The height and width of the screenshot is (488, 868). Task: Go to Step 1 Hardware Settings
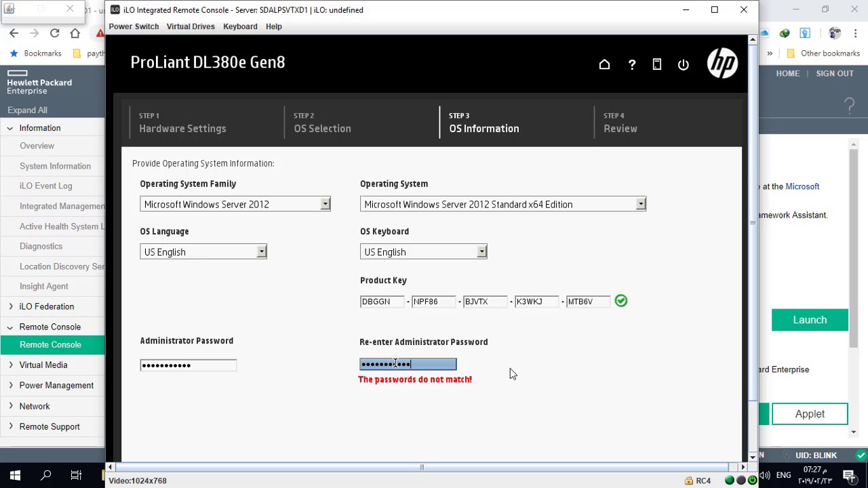(x=182, y=123)
